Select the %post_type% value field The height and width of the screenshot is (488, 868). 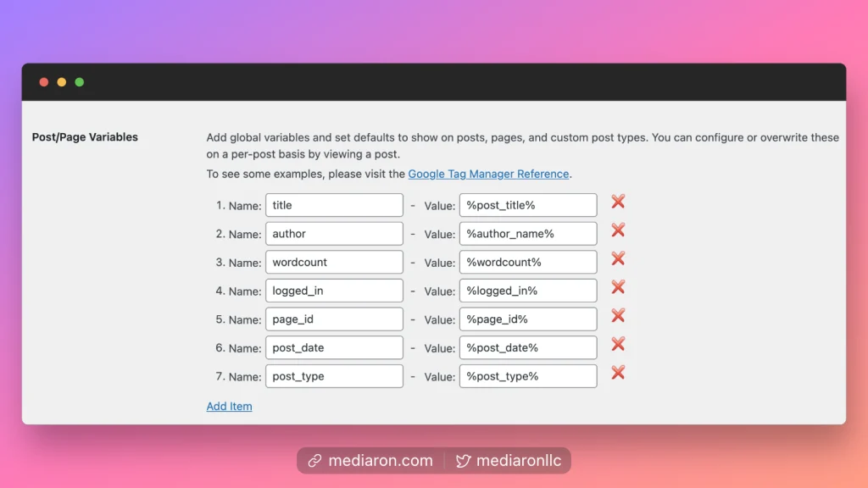pos(528,376)
